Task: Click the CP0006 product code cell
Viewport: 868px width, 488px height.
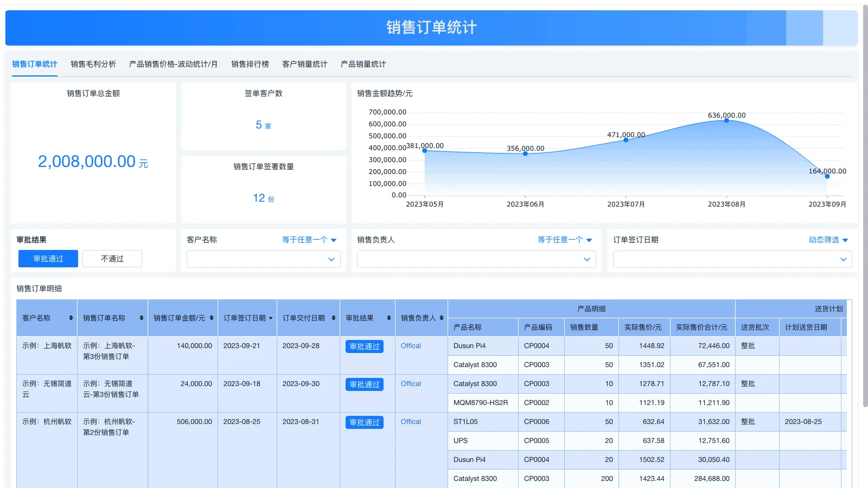Action: tap(541, 422)
